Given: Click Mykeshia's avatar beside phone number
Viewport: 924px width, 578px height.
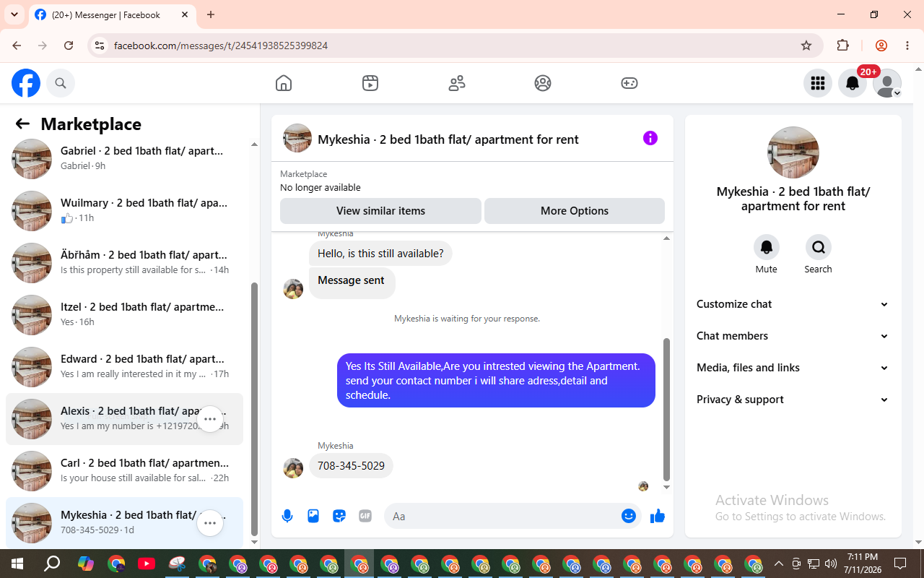Looking at the screenshot, I should (293, 468).
